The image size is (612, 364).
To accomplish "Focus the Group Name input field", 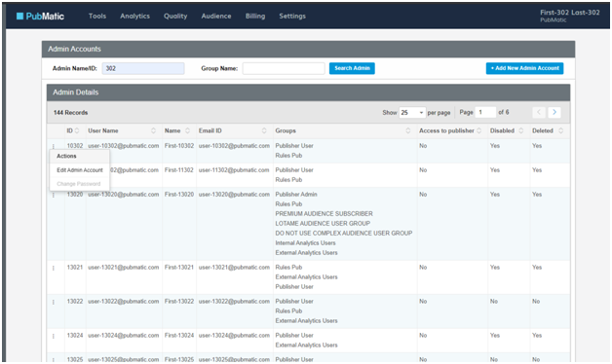I will pyautogui.click(x=284, y=68).
